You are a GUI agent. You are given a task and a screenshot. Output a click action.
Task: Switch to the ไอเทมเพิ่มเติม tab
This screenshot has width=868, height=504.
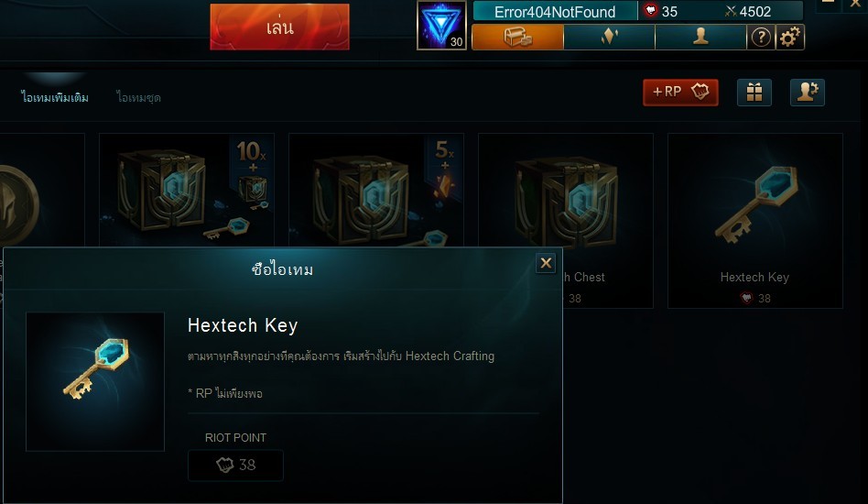coord(55,97)
